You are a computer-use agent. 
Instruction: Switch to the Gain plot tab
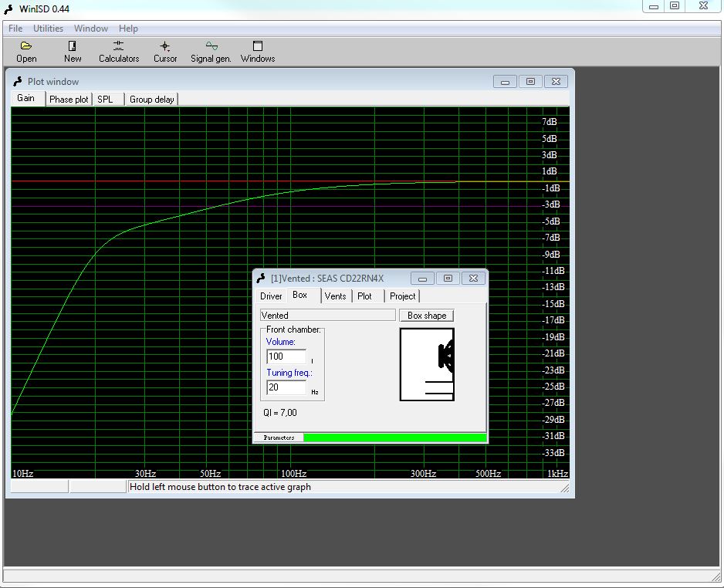coord(26,98)
